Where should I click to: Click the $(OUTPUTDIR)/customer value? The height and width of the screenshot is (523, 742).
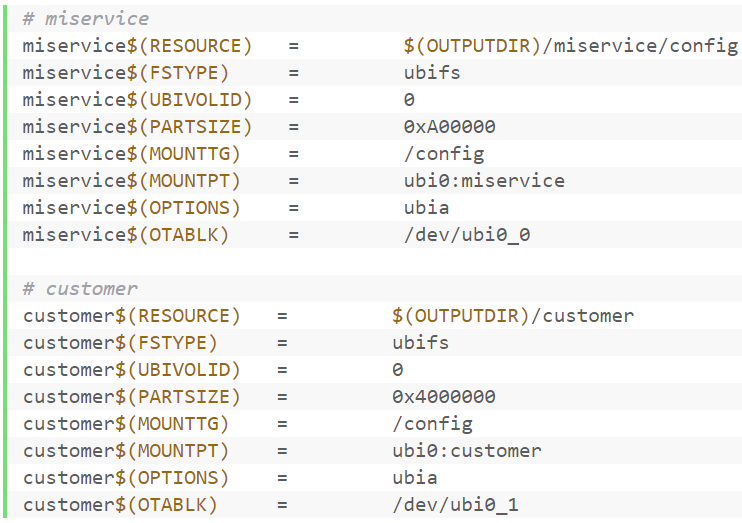[513, 316]
